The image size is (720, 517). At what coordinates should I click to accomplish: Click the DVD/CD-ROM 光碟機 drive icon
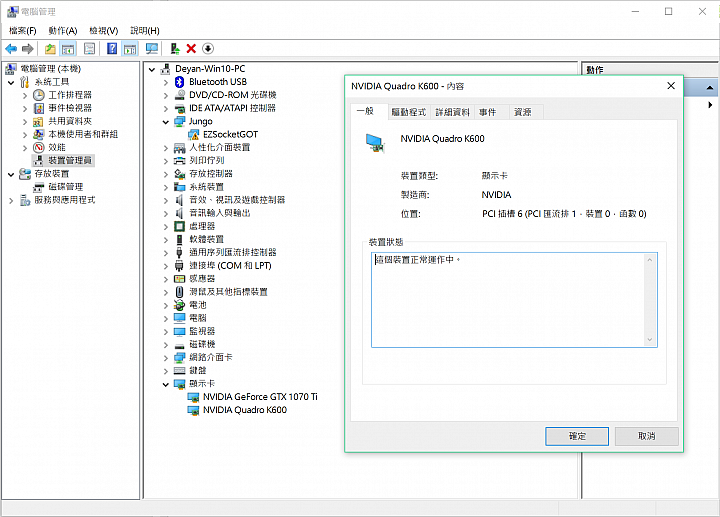[180, 95]
